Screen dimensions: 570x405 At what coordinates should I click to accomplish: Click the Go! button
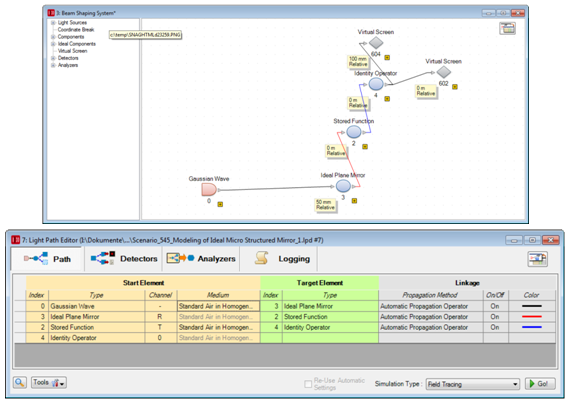[x=540, y=384]
